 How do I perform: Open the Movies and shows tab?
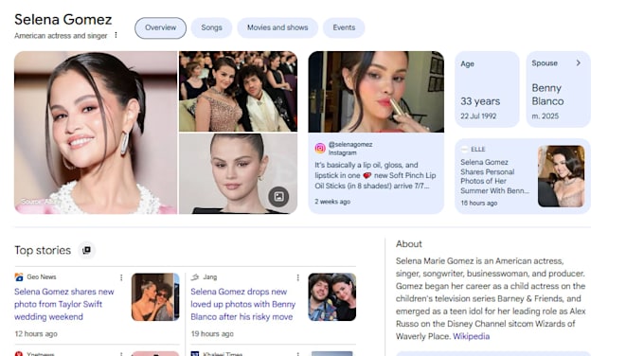pyautogui.click(x=277, y=27)
